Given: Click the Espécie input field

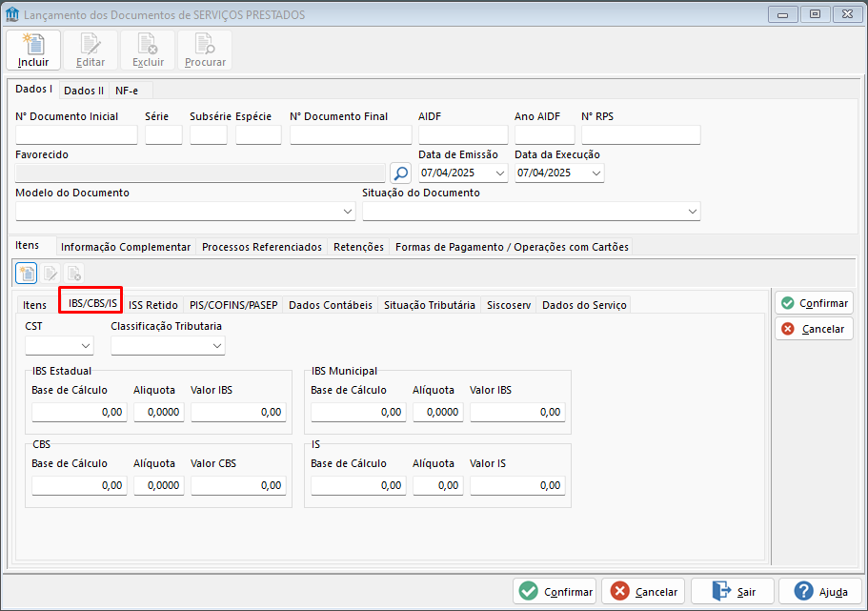Looking at the screenshot, I should (x=258, y=135).
